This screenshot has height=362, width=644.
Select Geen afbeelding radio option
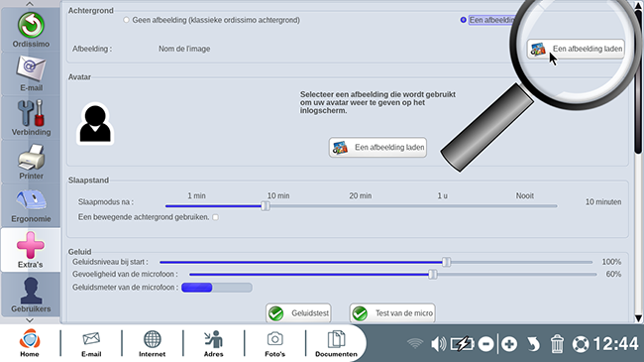pos(126,20)
